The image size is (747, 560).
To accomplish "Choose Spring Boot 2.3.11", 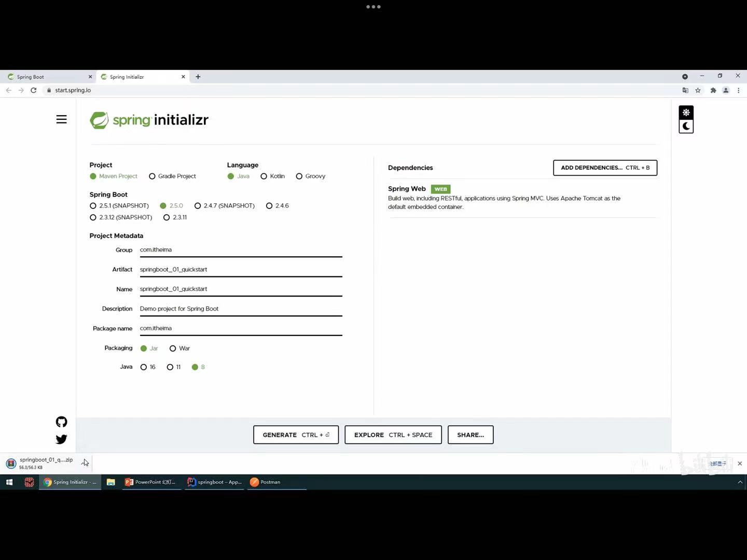I will pyautogui.click(x=167, y=217).
